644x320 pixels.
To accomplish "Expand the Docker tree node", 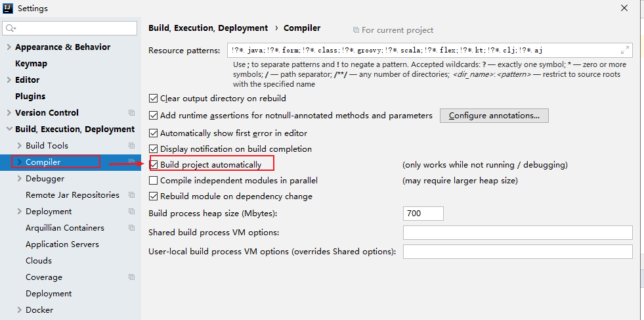I will click(x=19, y=310).
